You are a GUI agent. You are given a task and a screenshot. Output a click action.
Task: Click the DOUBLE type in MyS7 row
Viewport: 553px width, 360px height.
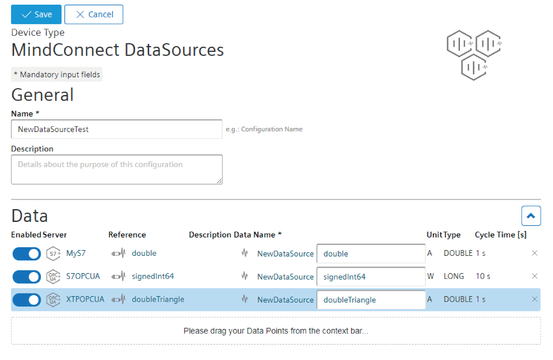tap(458, 253)
